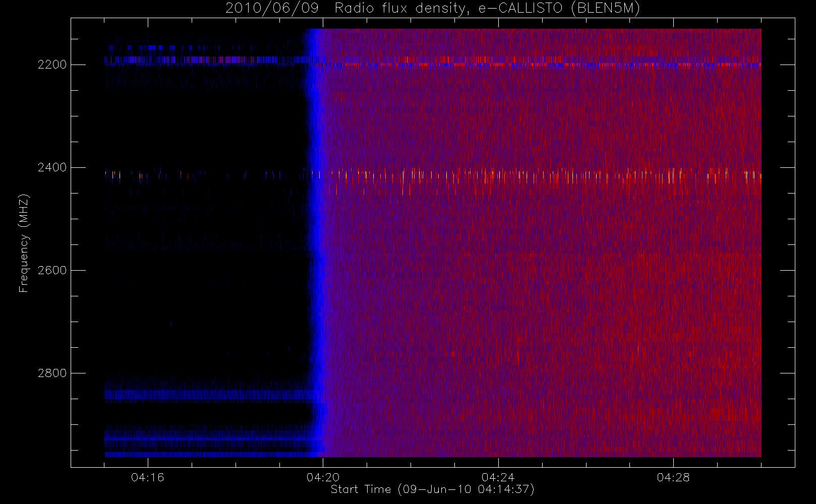Click the 'Start Time (09-Jun-10 04:14:37)' label
Image resolution: width=816 pixels, height=504 pixels.
coord(432,489)
